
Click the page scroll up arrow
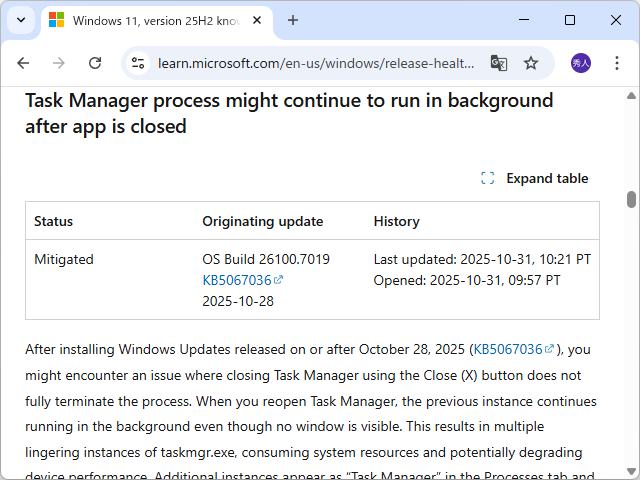631,96
